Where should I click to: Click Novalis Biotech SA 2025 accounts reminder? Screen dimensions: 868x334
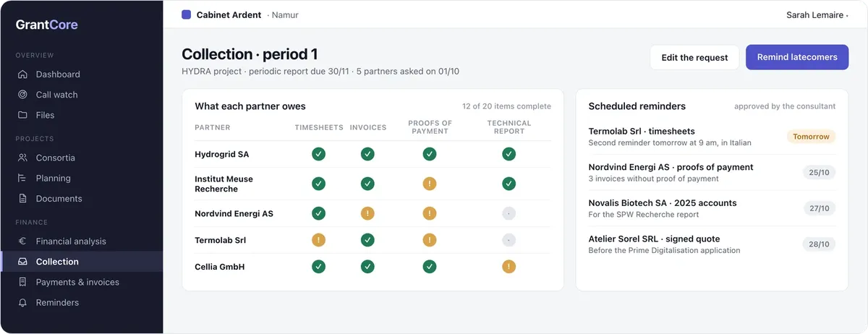pyautogui.click(x=712, y=208)
